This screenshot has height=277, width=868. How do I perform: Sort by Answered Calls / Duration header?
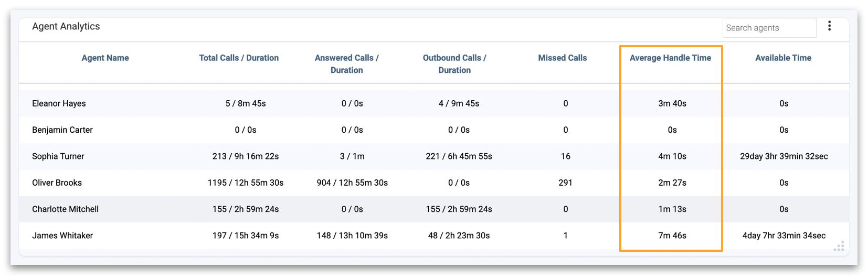click(x=346, y=64)
